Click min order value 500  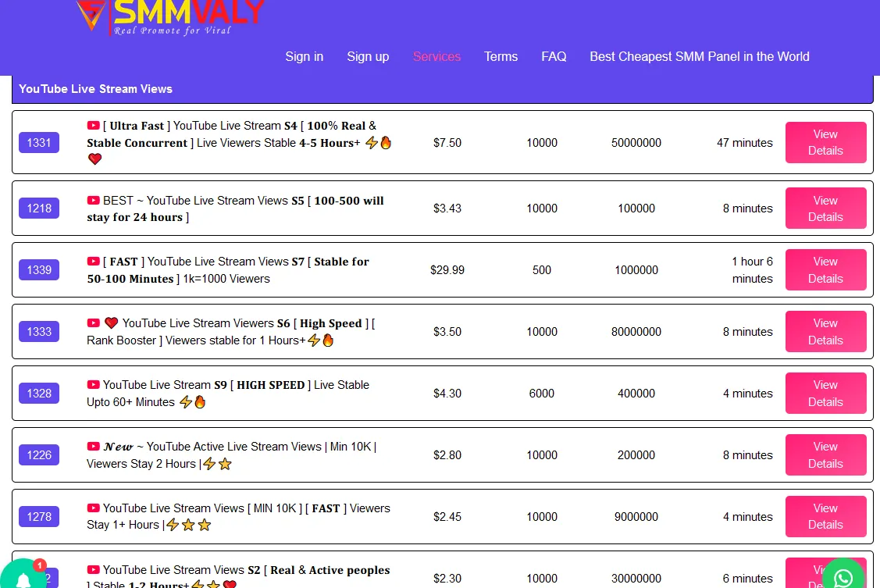(542, 270)
